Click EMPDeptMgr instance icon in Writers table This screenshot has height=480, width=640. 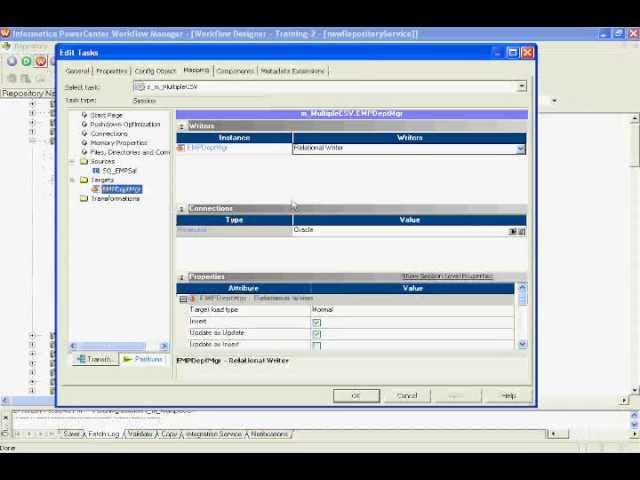coord(181,148)
